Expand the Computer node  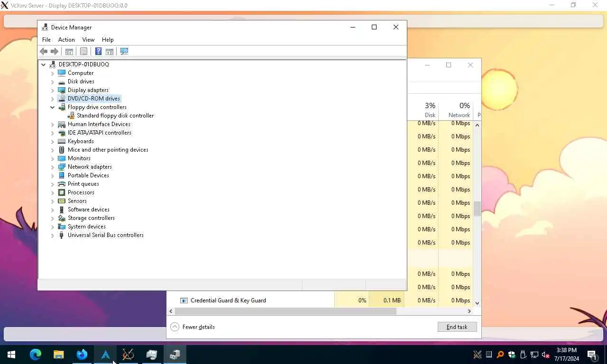click(53, 73)
